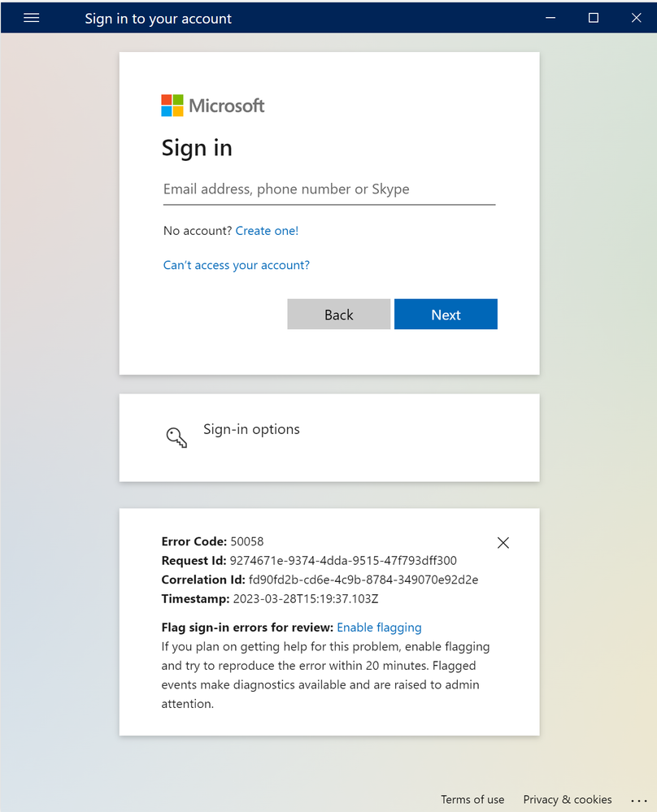Image resolution: width=657 pixels, height=812 pixels.
Task: Click the Back button
Action: tap(339, 314)
